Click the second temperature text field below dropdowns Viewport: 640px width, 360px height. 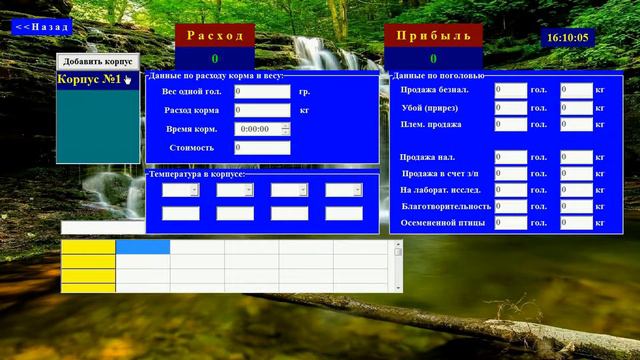(235, 213)
